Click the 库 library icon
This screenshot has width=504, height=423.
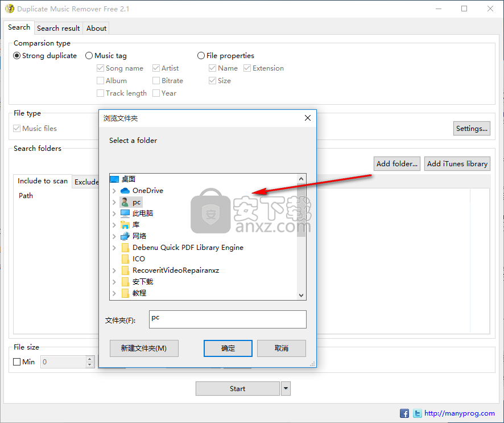(125, 224)
